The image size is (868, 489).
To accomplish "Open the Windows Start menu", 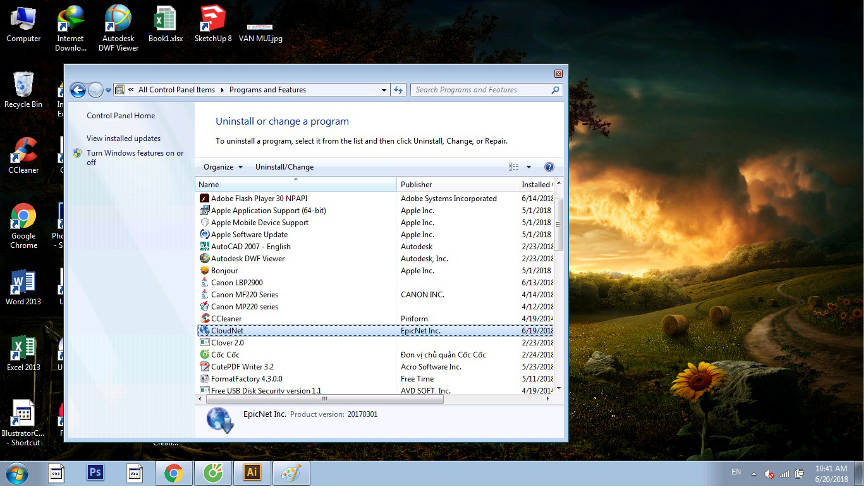I will [x=16, y=473].
